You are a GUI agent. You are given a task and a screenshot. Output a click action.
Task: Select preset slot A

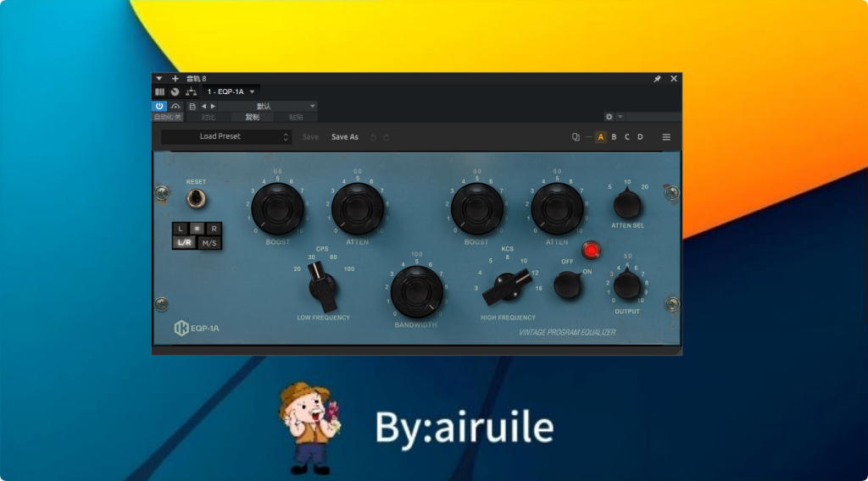pyautogui.click(x=601, y=137)
